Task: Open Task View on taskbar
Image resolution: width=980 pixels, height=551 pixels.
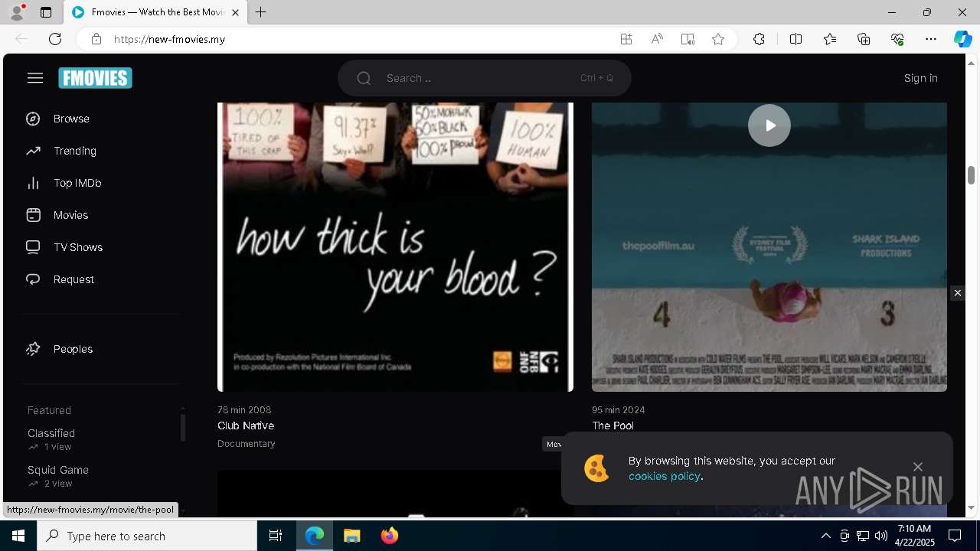Action: coord(276,536)
